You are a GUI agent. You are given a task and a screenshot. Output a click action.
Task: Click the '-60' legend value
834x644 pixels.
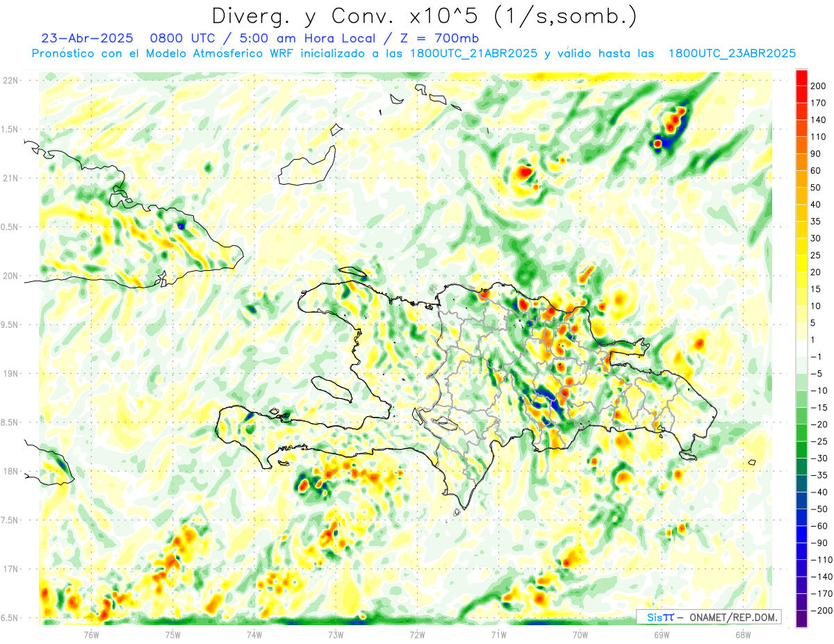point(820,526)
